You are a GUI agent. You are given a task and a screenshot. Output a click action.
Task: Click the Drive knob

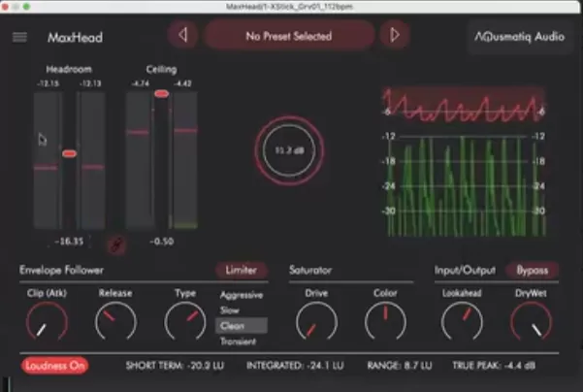click(x=316, y=322)
